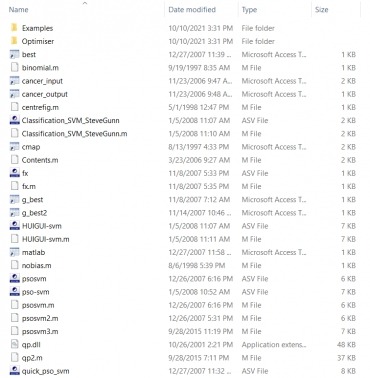This screenshot has width=370, height=378.
Task: Click the psosvm3.m file icon
Action: 14,331
